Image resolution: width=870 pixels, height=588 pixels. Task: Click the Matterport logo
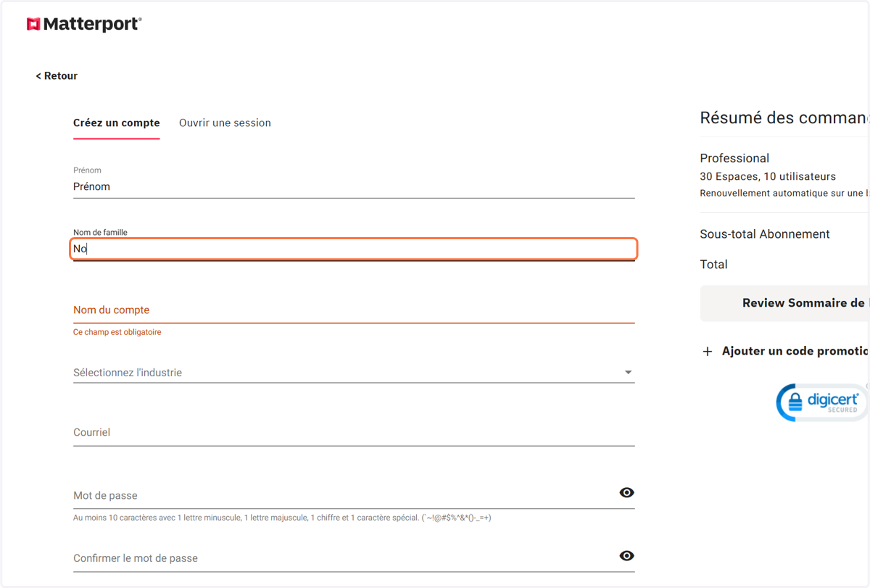coord(84,24)
